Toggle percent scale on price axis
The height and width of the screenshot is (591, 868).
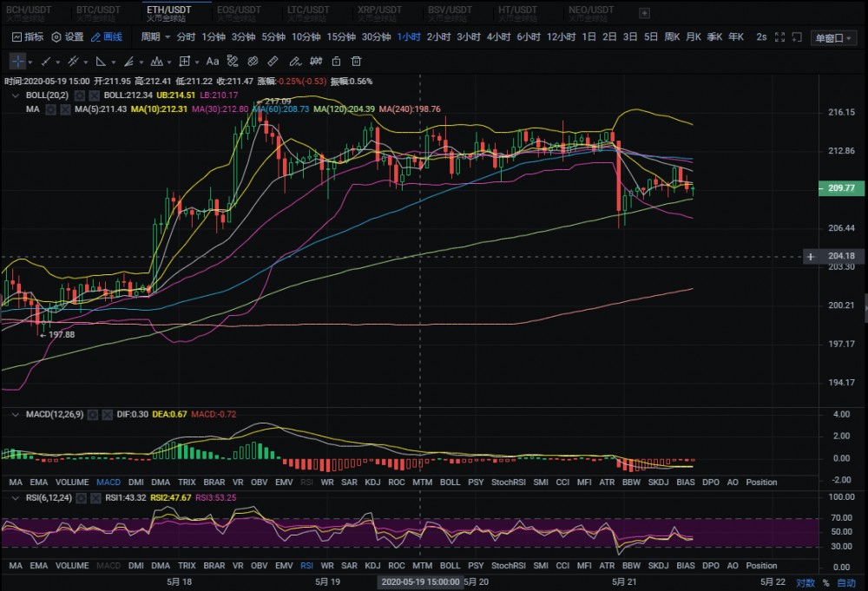[825, 582]
